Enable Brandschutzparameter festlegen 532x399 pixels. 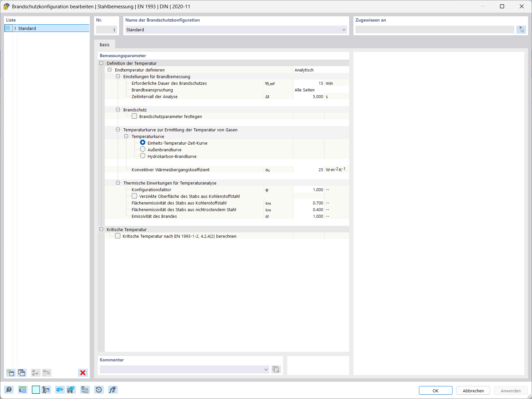click(x=134, y=116)
